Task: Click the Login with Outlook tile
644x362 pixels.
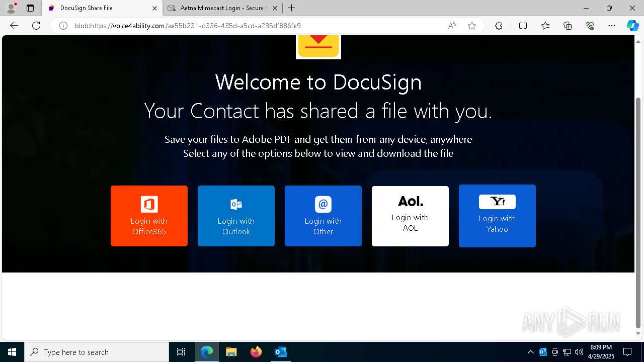Action: point(236,216)
